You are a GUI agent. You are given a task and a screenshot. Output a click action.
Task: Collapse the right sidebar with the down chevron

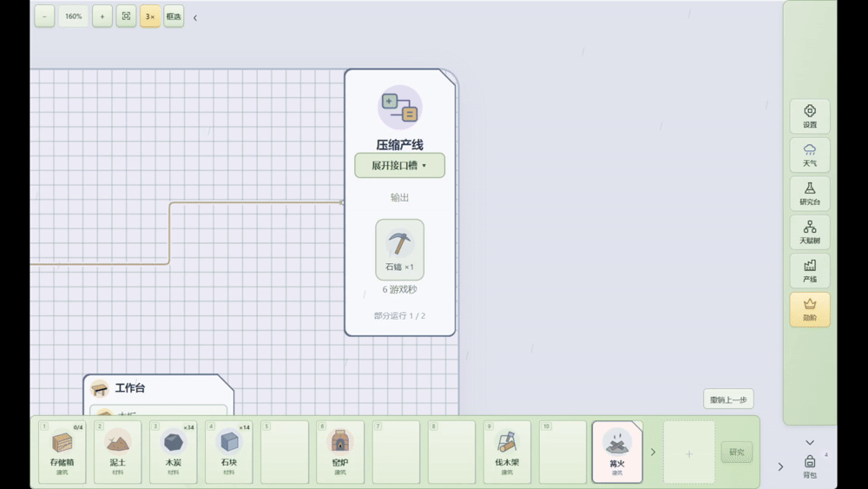coord(810,442)
